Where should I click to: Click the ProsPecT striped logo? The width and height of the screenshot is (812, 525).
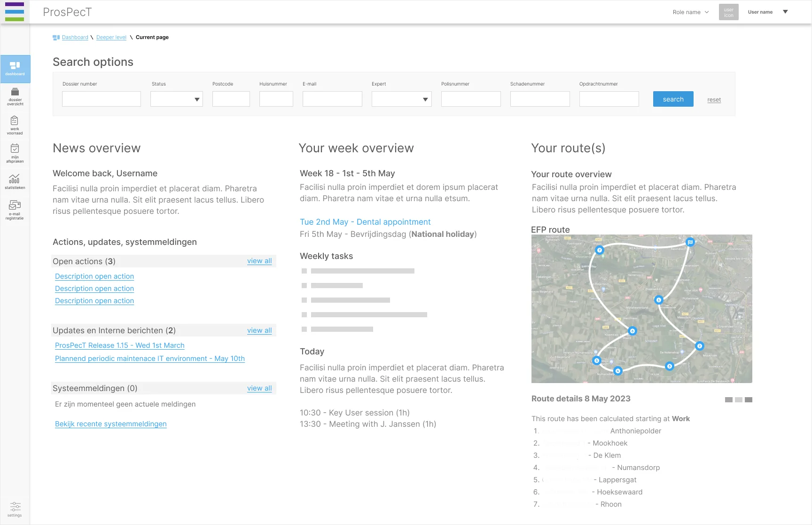pyautogui.click(x=15, y=12)
